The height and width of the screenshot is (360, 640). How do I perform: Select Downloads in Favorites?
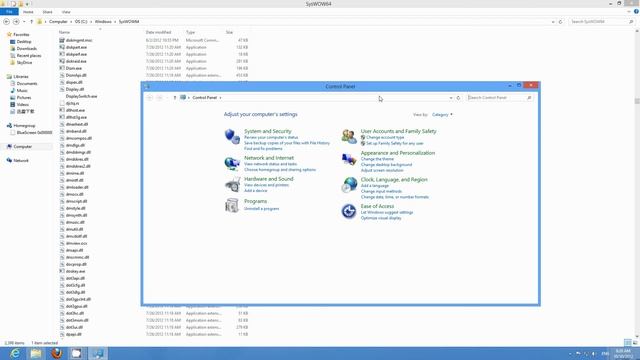[x=27, y=49]
